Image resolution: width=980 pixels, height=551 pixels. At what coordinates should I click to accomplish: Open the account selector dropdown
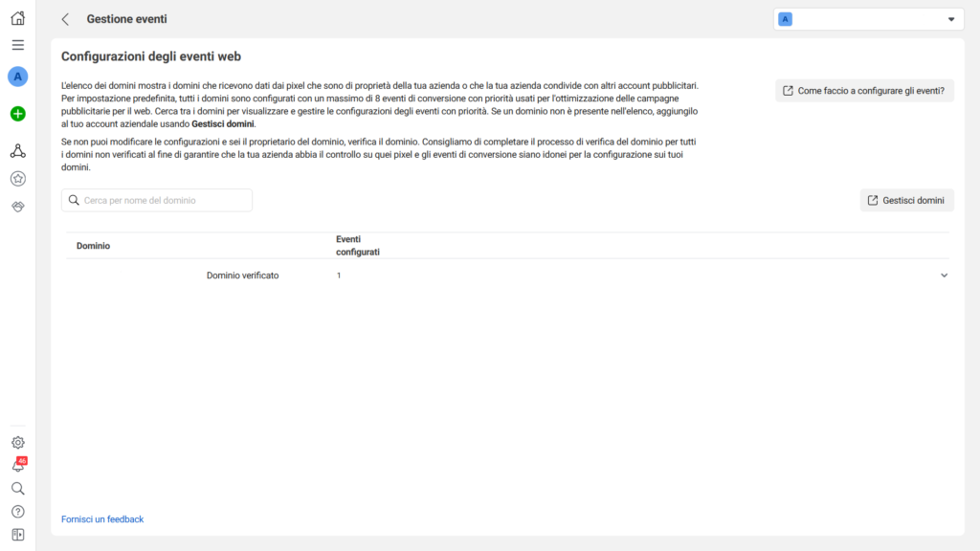[x=868, y=19]
